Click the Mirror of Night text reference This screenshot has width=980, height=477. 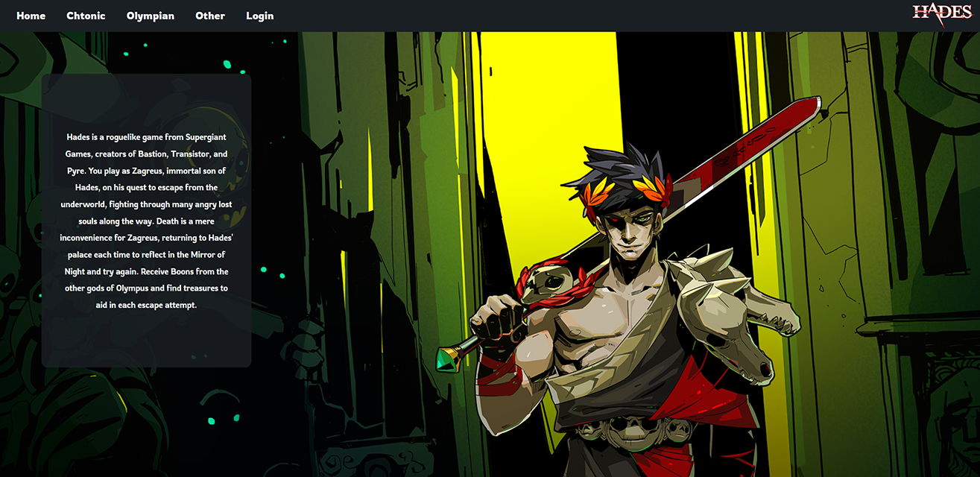coord(201,254)
